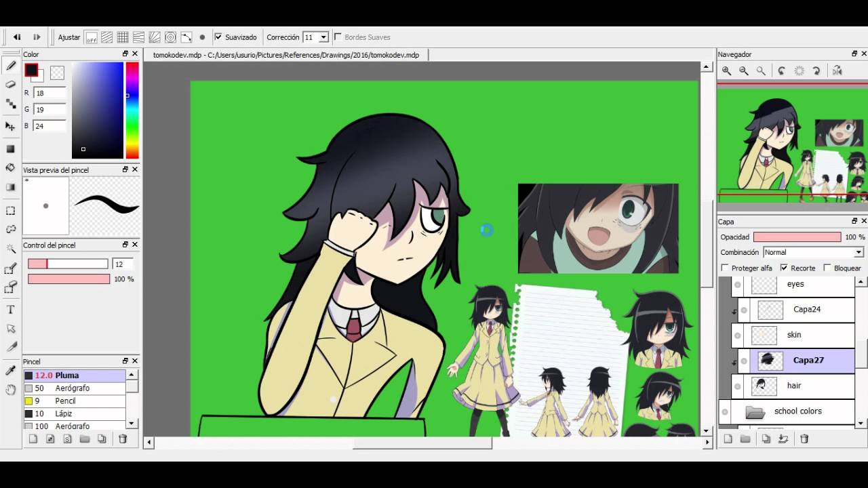The width and height of the screenshot is (868, 488).
Task: Select the Pencil brush with size 9
Action: pos(75,401)
